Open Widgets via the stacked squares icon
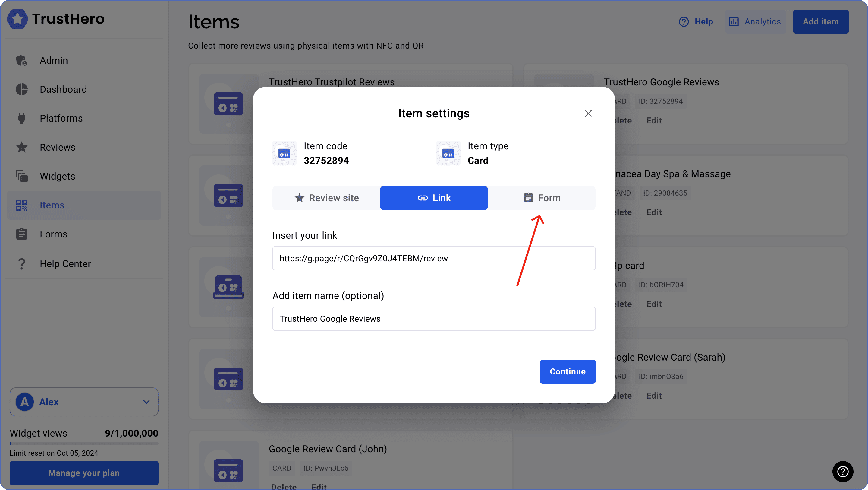 click(x=22, y=177)
